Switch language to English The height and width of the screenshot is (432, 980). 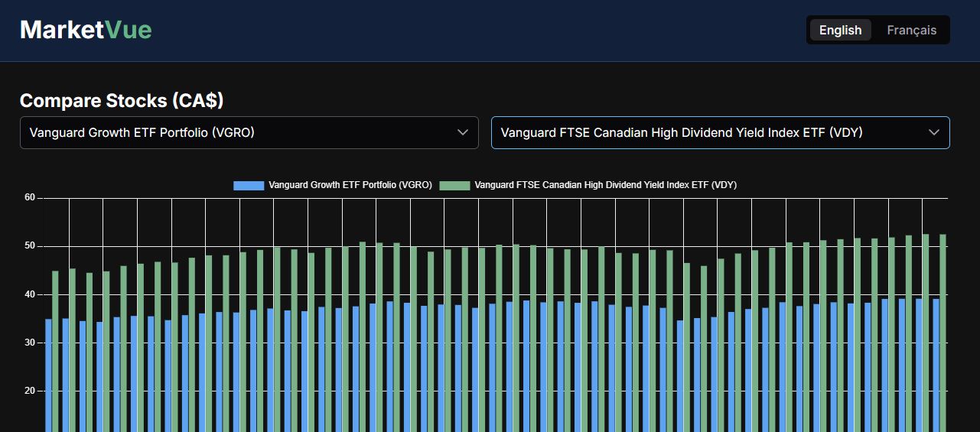840,30
